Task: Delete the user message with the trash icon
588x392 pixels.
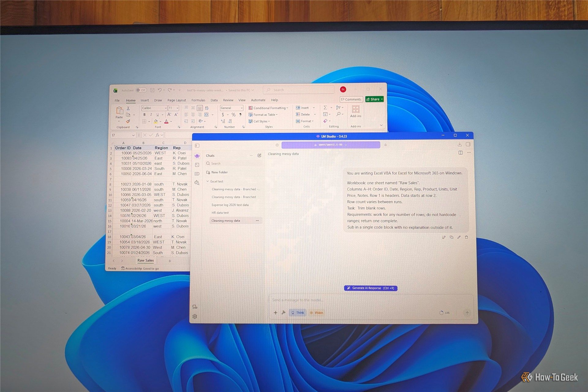Action: coord(466,237)
